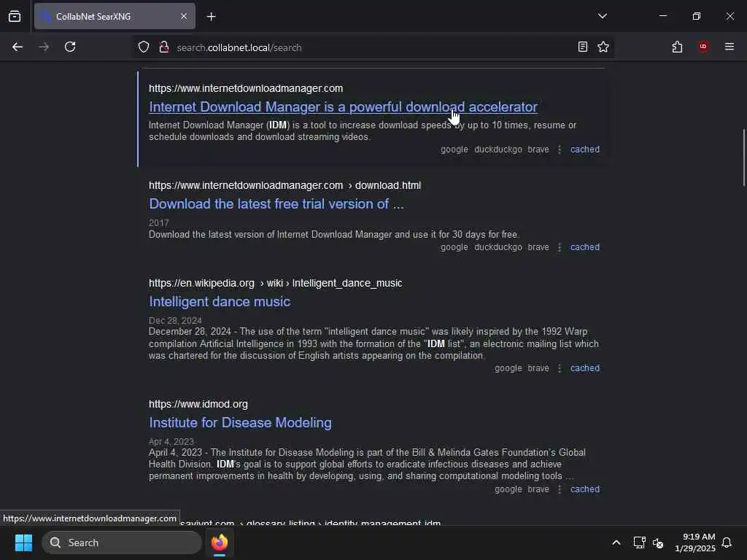Expand options dots on Internet Download Manager result

560,149
